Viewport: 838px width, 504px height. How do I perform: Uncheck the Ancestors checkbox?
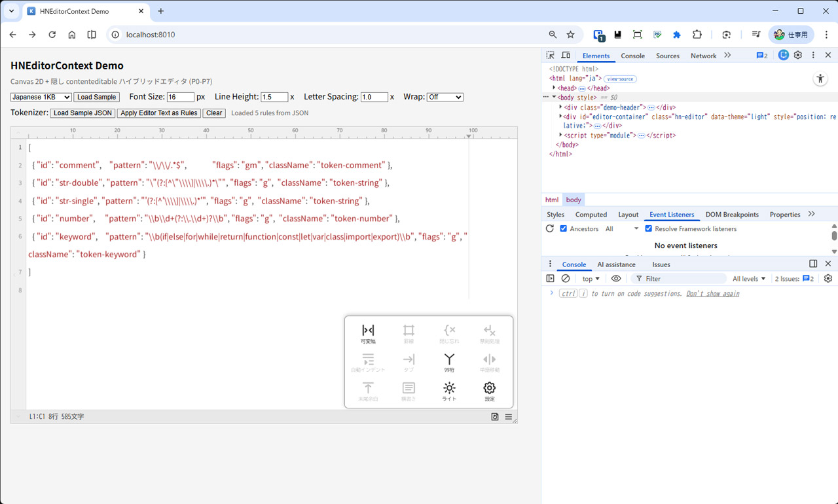click(563, 228)
